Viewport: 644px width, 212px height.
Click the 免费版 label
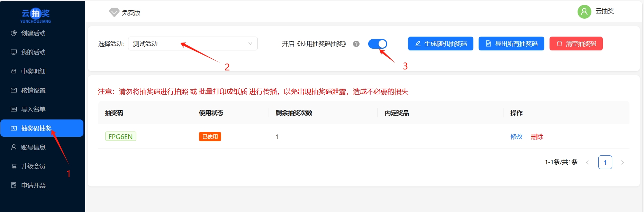click(131, 12)
